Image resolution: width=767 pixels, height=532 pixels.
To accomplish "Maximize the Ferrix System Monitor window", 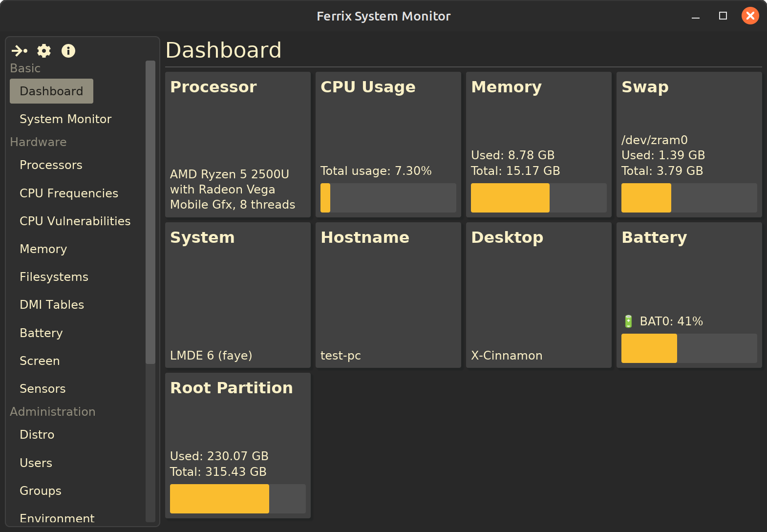I will 723,16.
